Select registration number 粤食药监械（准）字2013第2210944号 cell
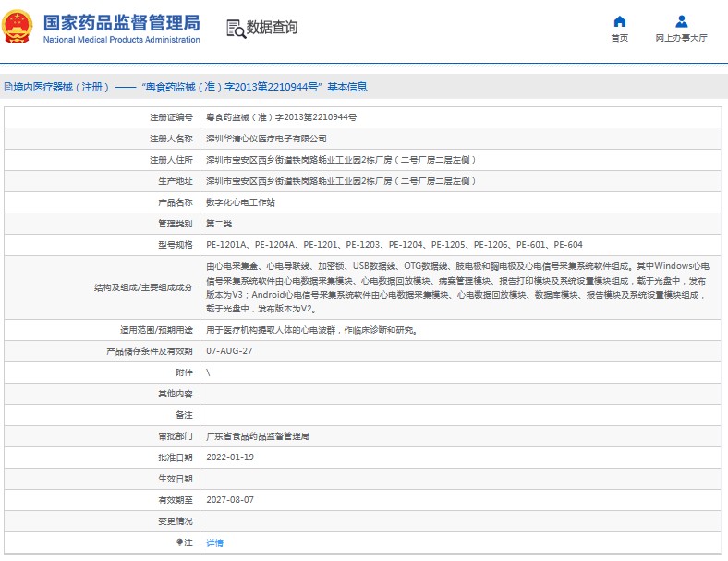 click(x=281, y=117)
